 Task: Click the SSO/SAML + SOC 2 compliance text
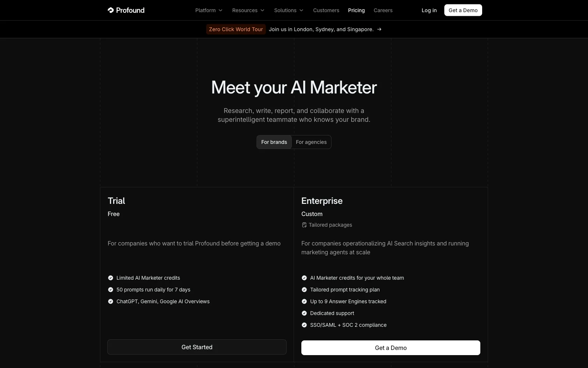point(348,325)
